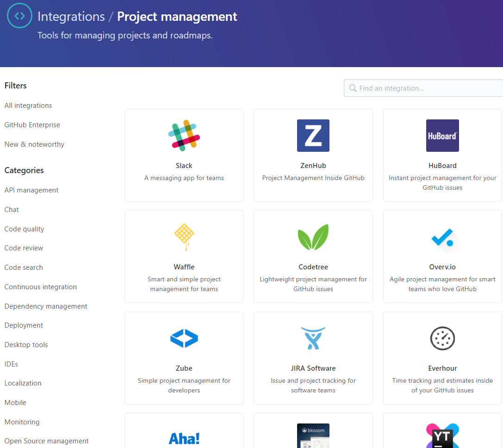Click the JIRA Software card title
The image size is (503, 448).
click(x=313, y=368)
